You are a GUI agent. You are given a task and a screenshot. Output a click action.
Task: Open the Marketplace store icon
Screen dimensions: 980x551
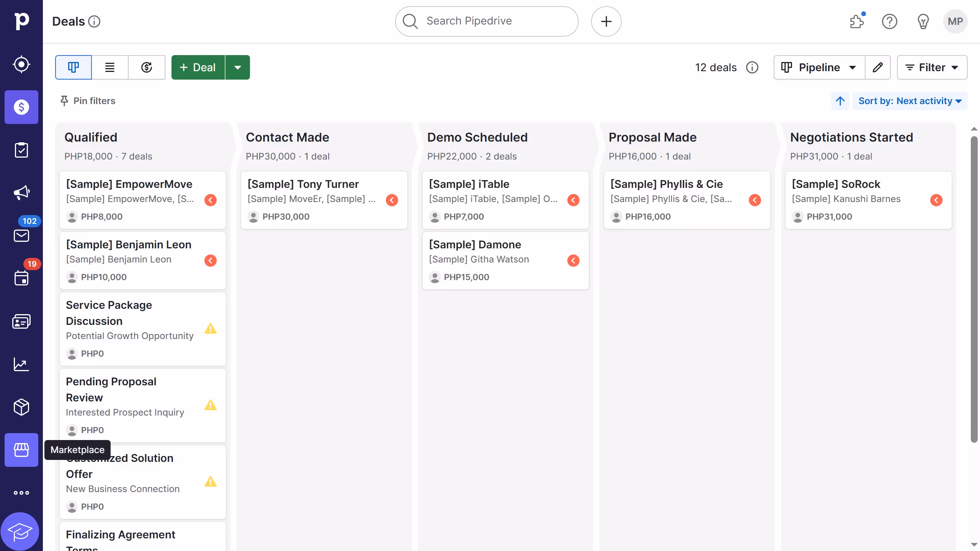[x=21, y=450]
